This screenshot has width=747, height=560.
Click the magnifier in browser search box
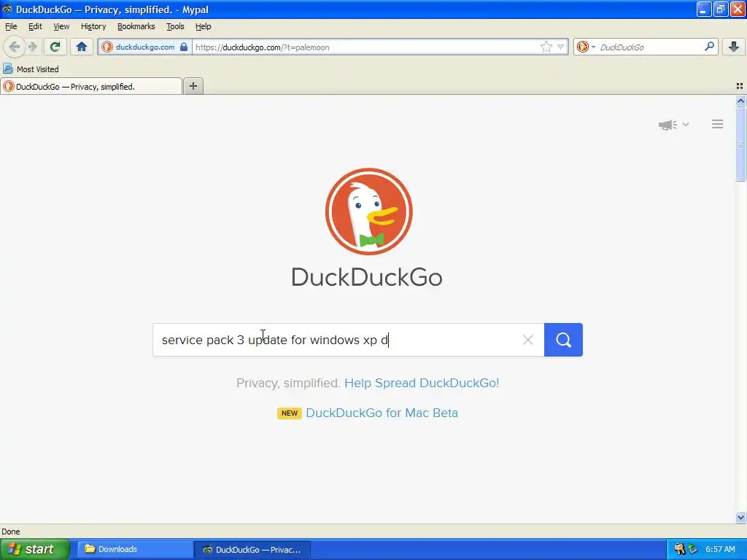pyautogui.click(x=709, y=47)
